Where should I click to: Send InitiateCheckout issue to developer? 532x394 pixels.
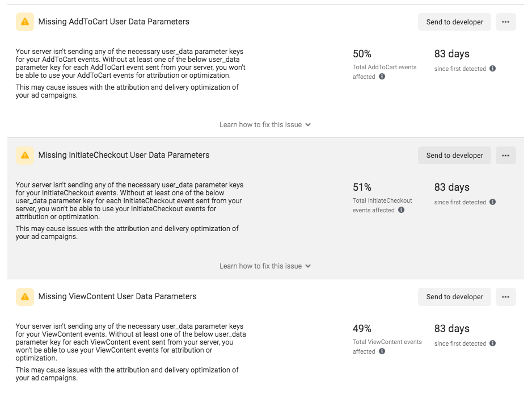coord(454,155)
